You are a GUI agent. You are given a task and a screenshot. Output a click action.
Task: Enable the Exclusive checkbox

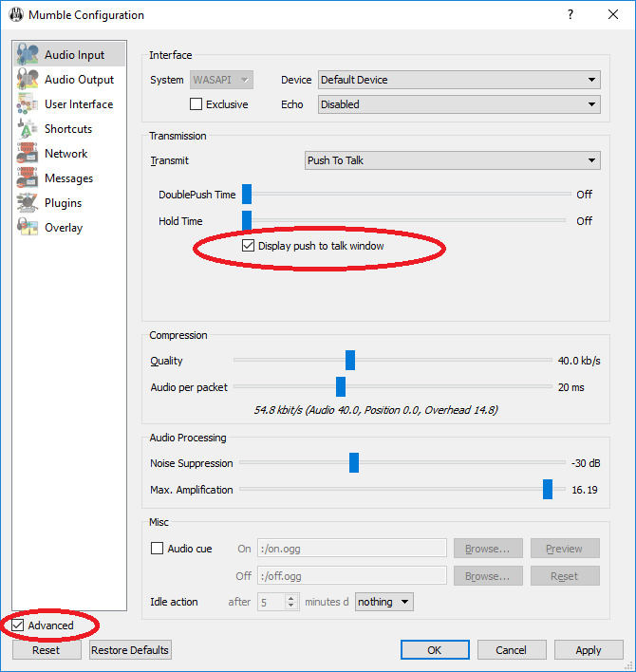click(196, 104)
